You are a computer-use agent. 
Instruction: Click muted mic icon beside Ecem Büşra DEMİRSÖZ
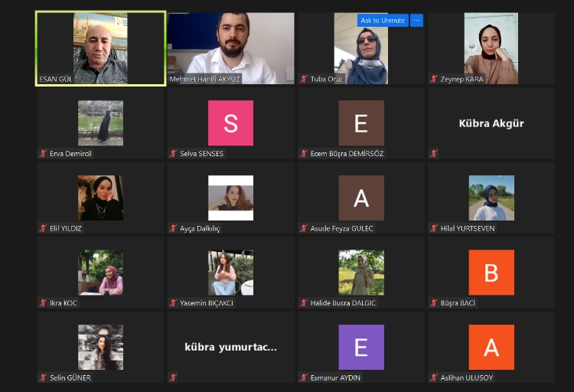pos(304,153)
